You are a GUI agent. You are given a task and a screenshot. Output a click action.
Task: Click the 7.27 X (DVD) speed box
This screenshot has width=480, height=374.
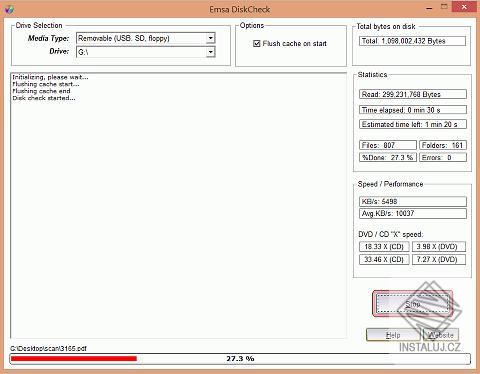pos(439,259)
